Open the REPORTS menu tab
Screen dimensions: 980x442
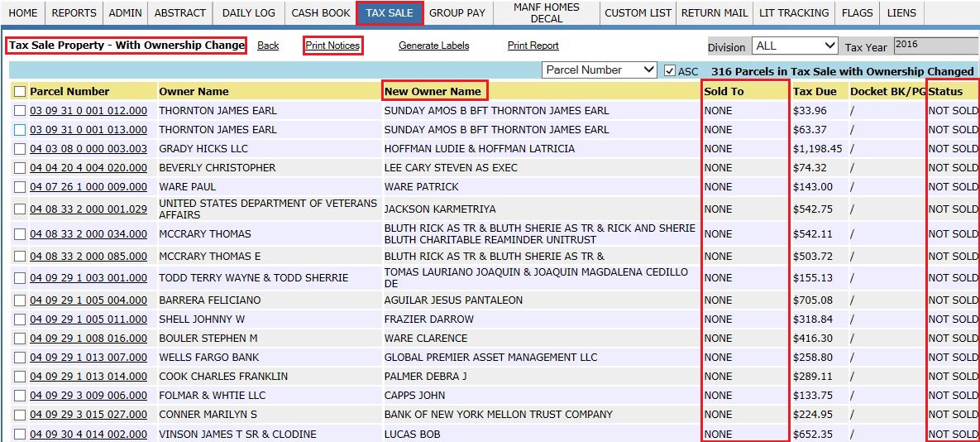tap(74, 13)
